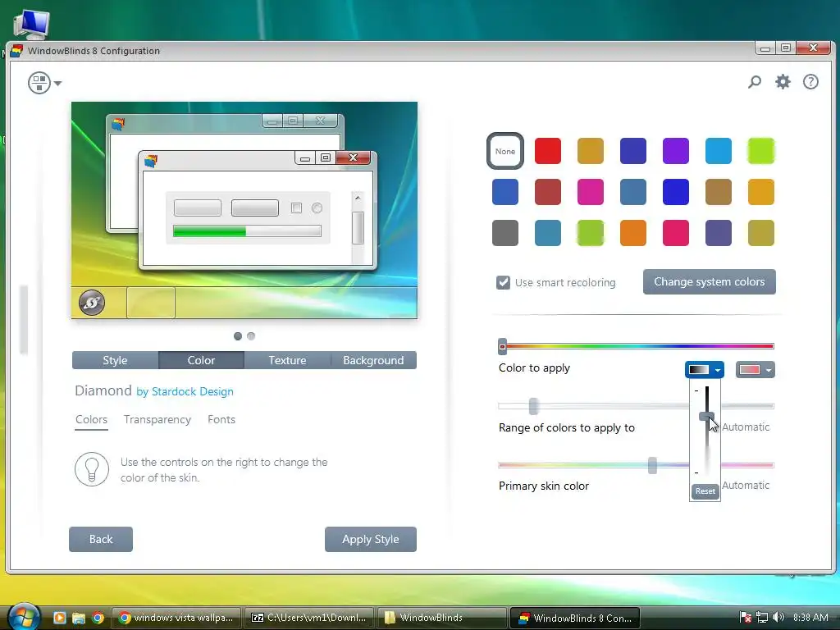Image resolution: width=840 pixels, height=630 pixels.
Task: Pick the brown swatch in second row
Action: [719, 192]
